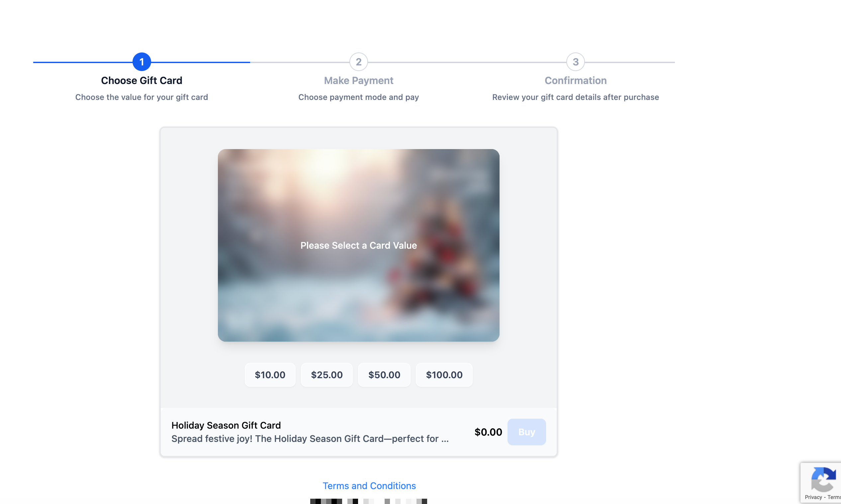Expand the truncated gift card description
Viewport: 841px width, 504px height.
coord(310,439)
